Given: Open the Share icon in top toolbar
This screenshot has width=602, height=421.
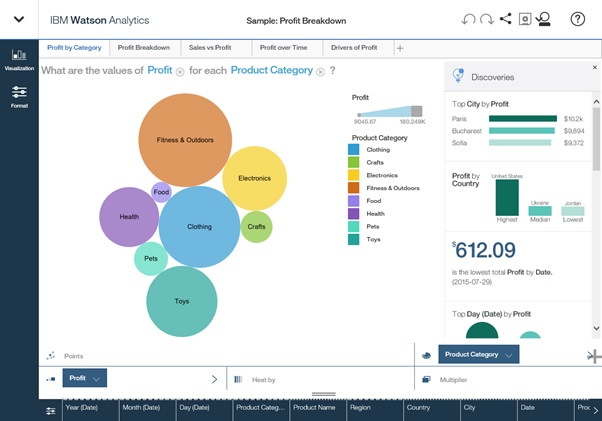Looking at the screenshot, I should pyautogui.click(x=505, y=19).
